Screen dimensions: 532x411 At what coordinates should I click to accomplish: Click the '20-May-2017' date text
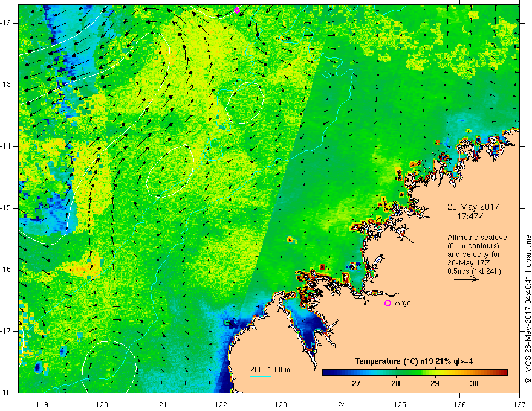click(x=473, y=207)
